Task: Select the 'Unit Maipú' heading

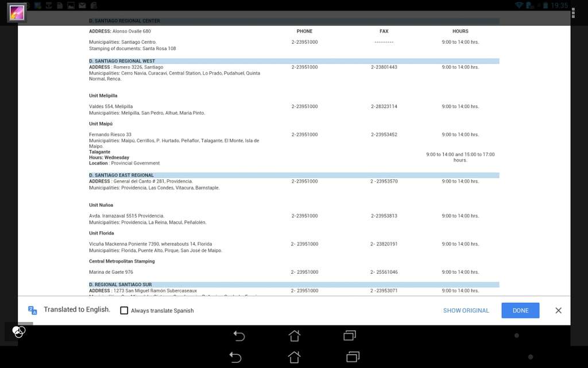Action: pyautogui.click(x=101, y=124)
